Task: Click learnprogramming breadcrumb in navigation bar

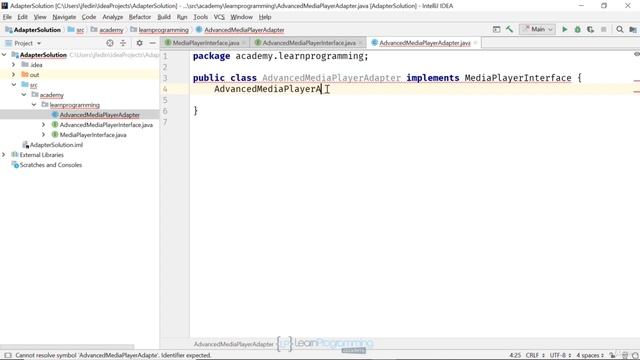Action: pyautogui.click(x=160, y=30)
